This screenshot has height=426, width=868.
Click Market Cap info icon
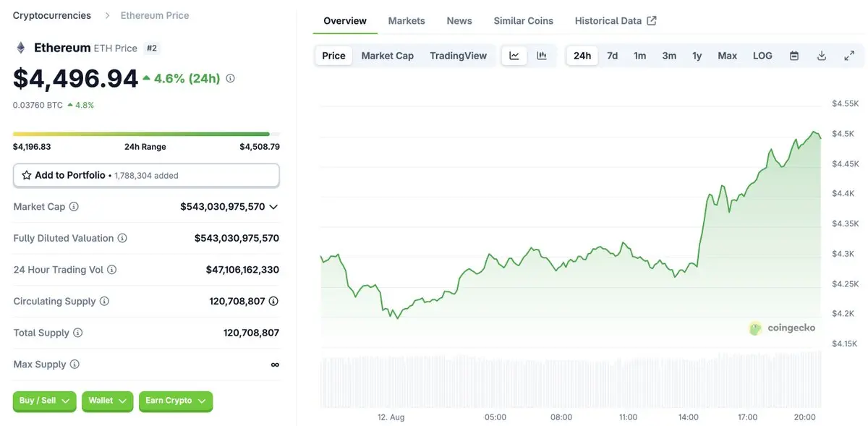[74, 207]
